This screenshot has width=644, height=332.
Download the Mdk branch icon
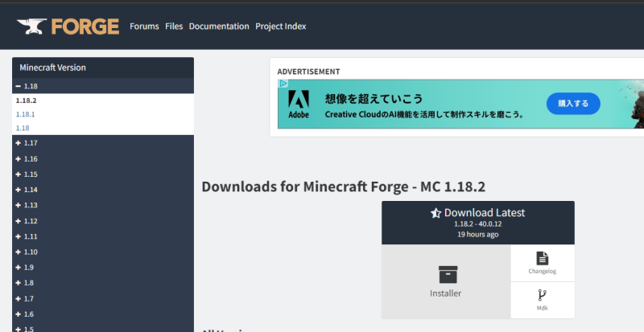[x=542, y=296]
